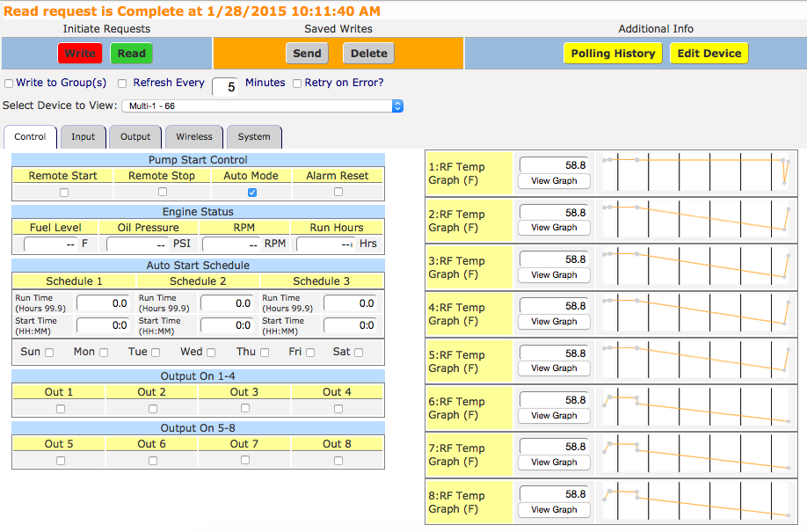This screenshot has height=532, width=807.
Task: Open Polling History
Action: click(x=613, y=54)
